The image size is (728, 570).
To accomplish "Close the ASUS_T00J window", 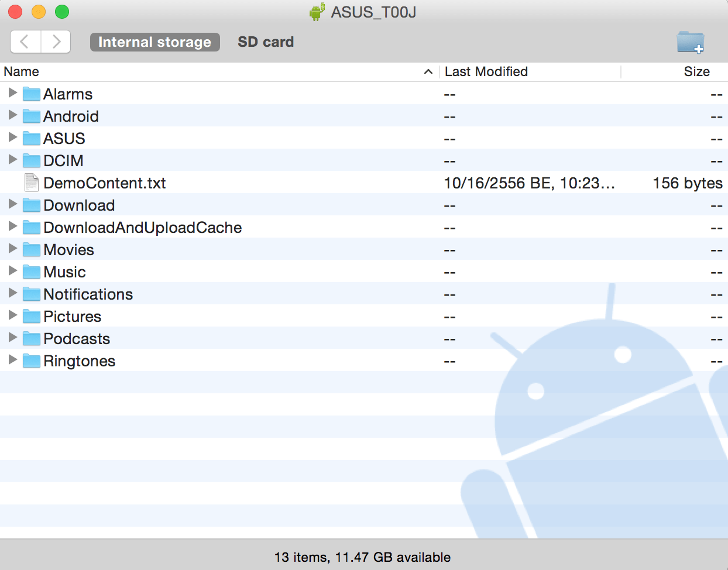I will click(15, 12).
